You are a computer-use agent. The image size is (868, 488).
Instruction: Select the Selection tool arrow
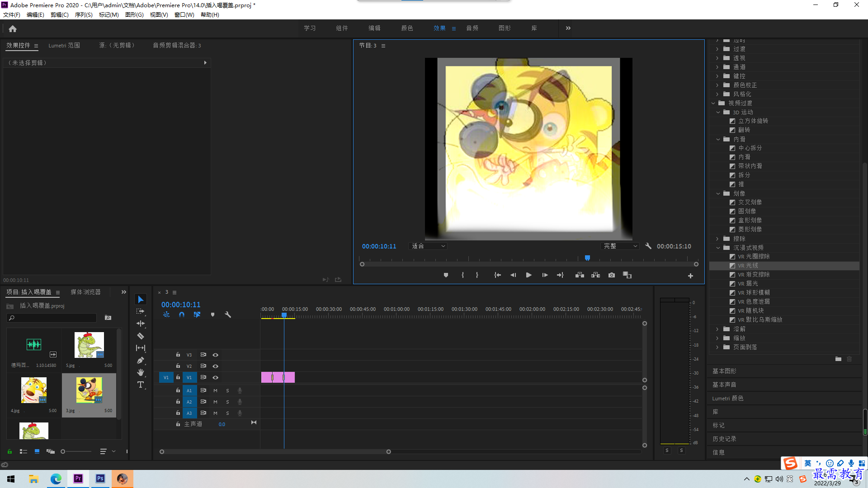coord(141,300)
